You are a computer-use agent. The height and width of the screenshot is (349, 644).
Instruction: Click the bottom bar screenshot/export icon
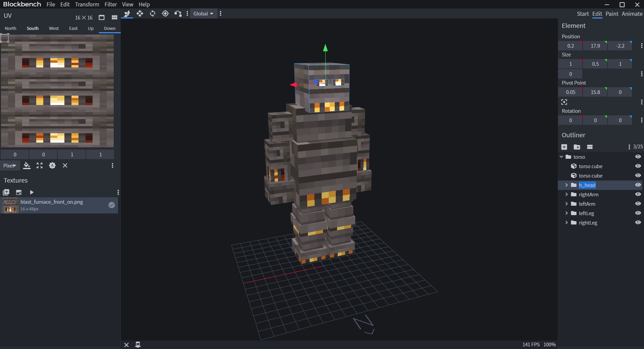(x=138, y=345)
